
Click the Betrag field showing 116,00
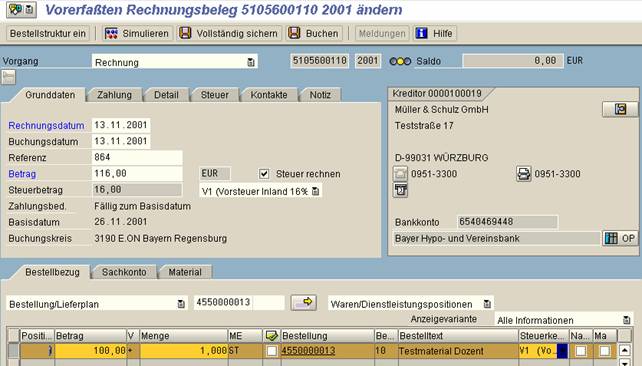[x=137, y=174]
